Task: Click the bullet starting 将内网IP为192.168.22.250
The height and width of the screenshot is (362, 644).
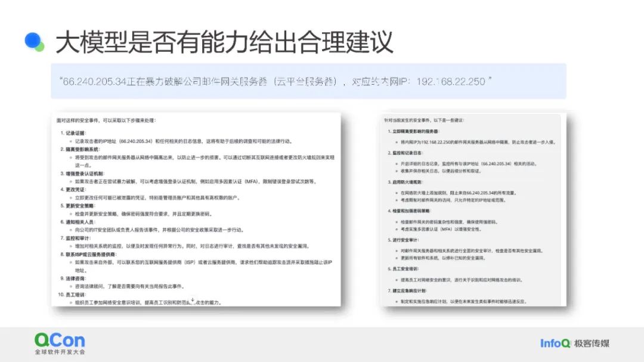Action: (x=478, y=142)
